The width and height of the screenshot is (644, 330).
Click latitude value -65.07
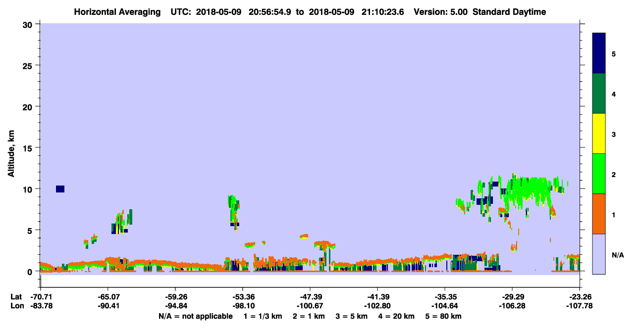click(108, 297)
